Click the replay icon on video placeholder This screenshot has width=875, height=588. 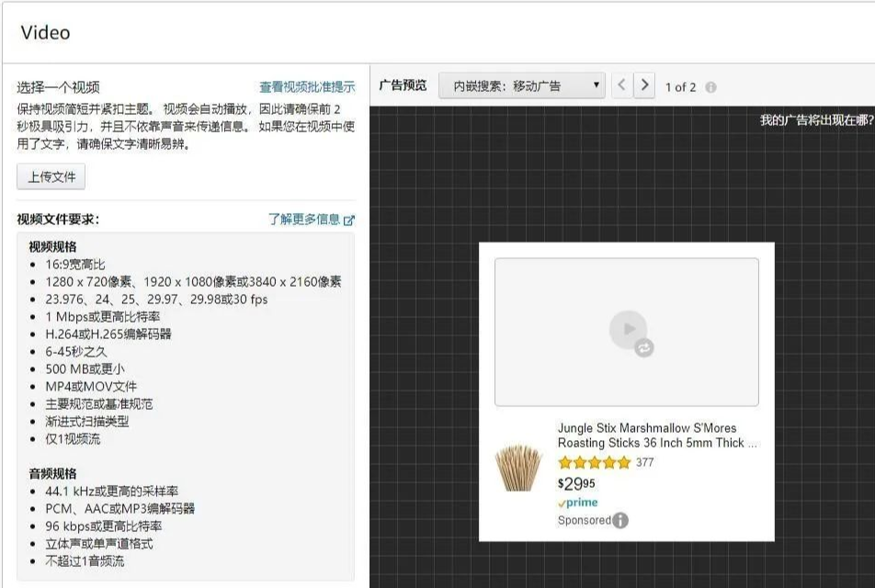point(644,348)
